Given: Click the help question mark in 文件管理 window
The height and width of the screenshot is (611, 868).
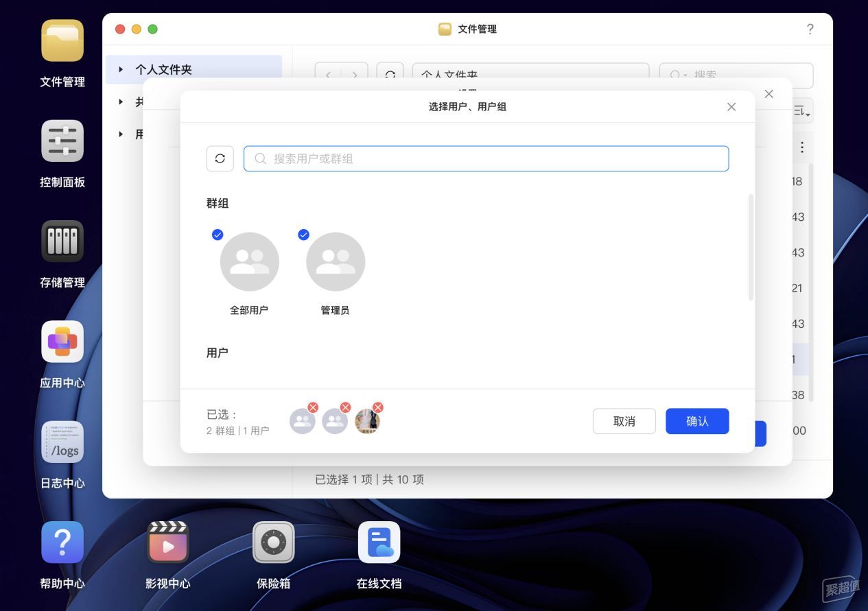Looking at the screenshot, I should pyautogui.click(x=810, y=29).
